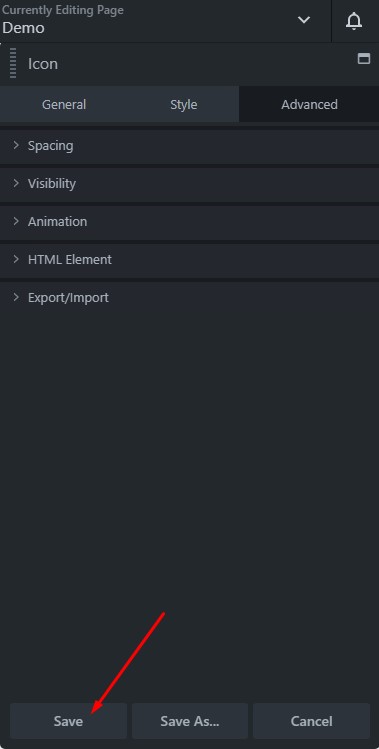Expand the Export/Import section

click(189, 298)
